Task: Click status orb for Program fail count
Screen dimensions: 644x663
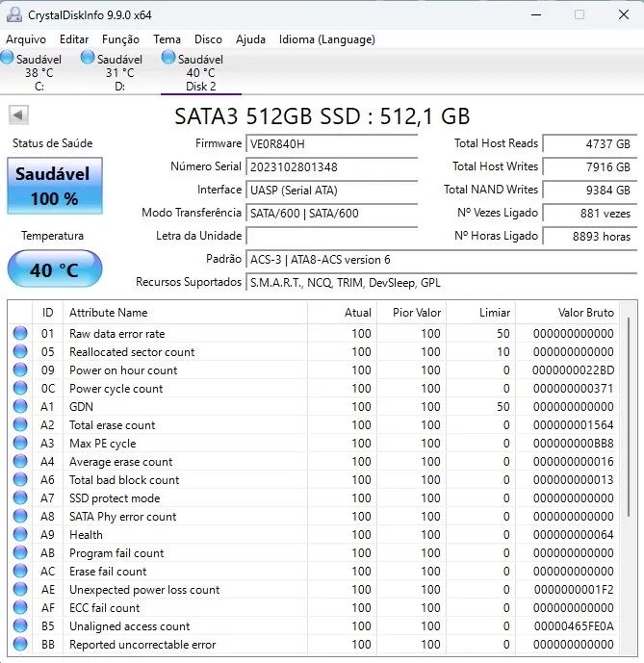Action: (20, 552)
